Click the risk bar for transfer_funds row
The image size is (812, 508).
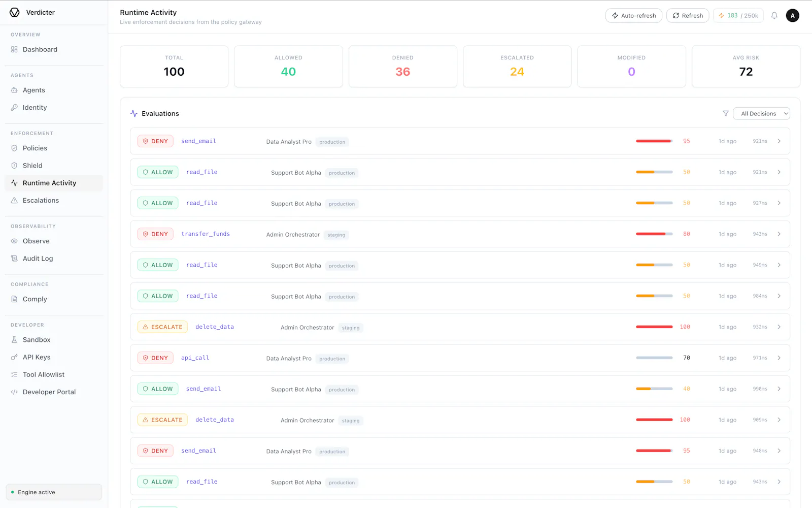654,234
